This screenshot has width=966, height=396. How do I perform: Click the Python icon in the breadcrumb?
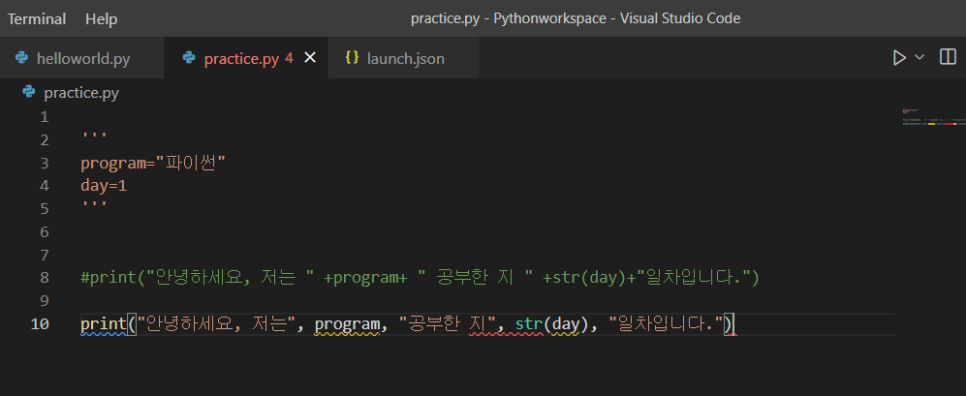coord(28,92)
